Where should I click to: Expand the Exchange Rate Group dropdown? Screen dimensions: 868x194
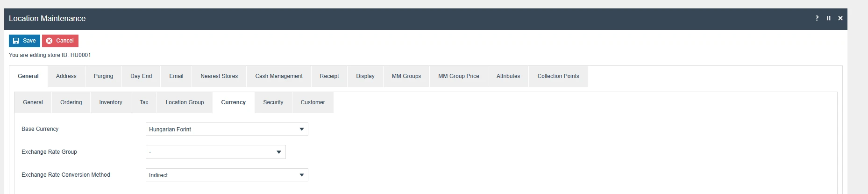215,152
